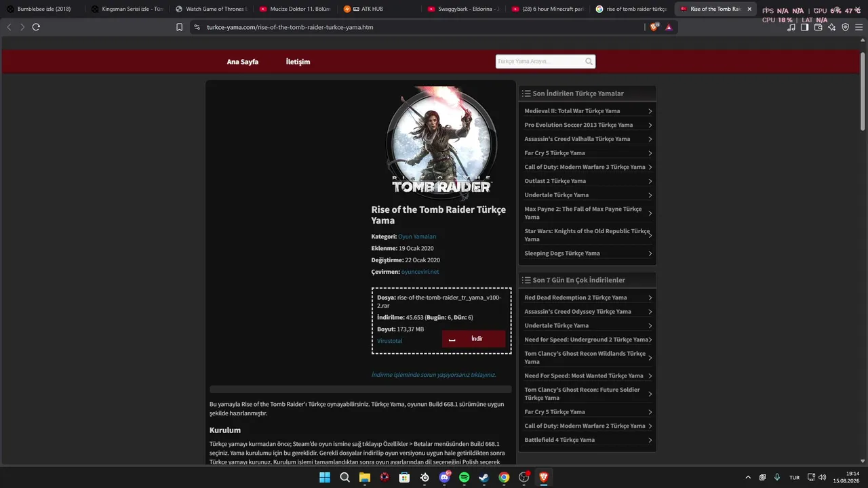The height and width of the screenshot is (488, 868).
Task: Open SteelSeries app from the taskbar
Action: coord(425,477)
